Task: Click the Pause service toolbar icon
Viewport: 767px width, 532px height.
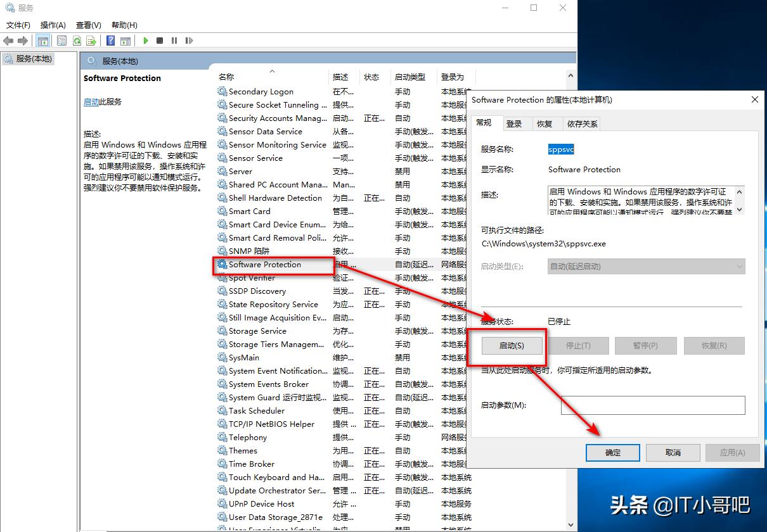Action: (x=174, y=41)
